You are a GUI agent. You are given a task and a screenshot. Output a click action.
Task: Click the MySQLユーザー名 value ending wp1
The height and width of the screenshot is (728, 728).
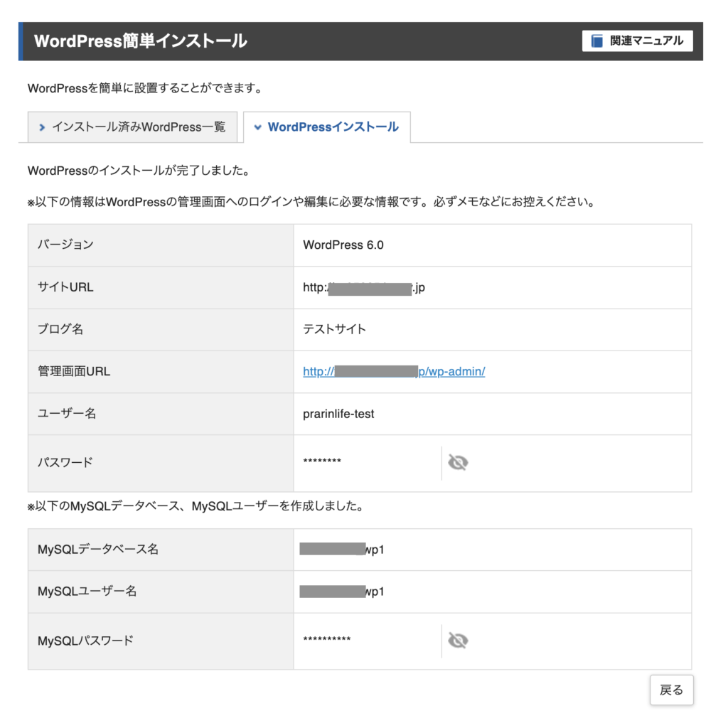tap(342, 591)
